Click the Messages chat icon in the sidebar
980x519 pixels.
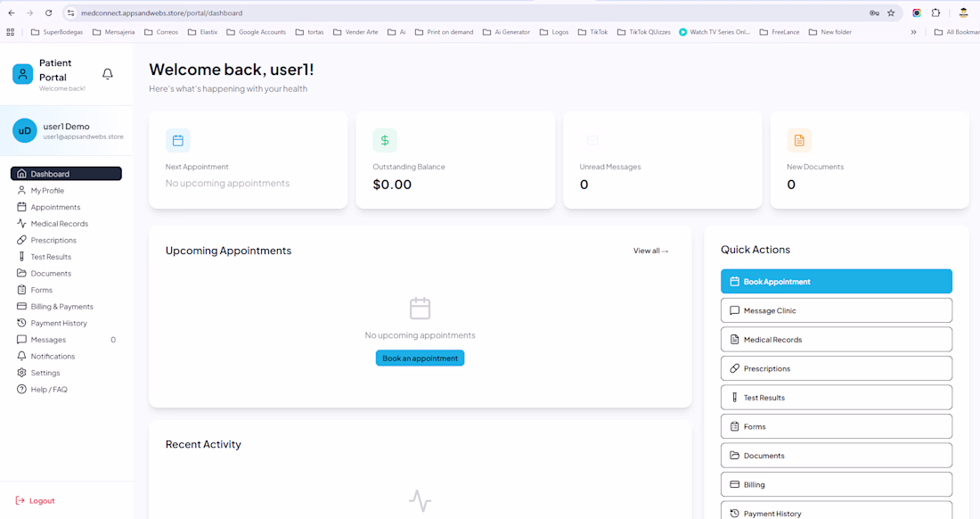coord(21,340)
